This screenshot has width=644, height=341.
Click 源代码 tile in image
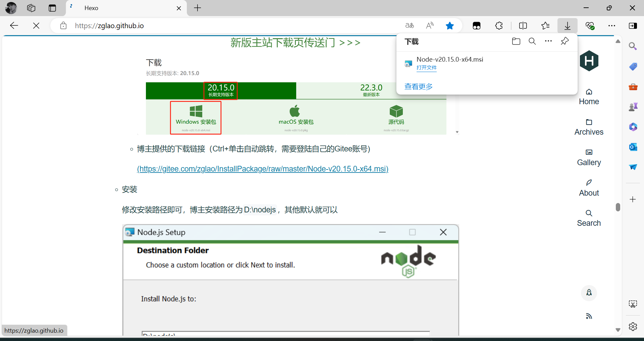tap(396, 118)
